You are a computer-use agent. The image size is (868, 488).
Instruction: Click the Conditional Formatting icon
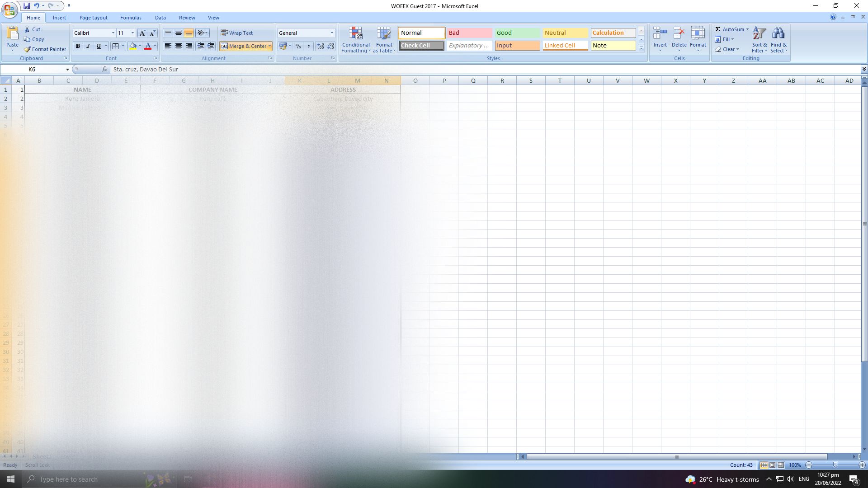(356, 34)
